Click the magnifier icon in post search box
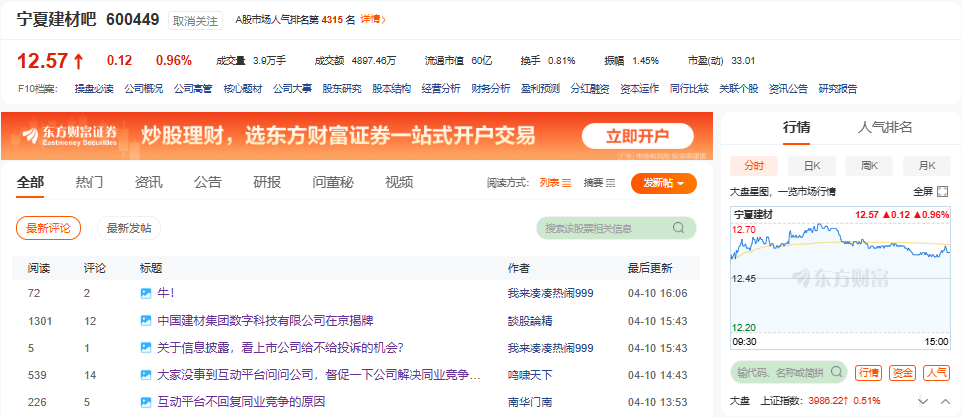The image size is (962, 417). coord(678,228)
